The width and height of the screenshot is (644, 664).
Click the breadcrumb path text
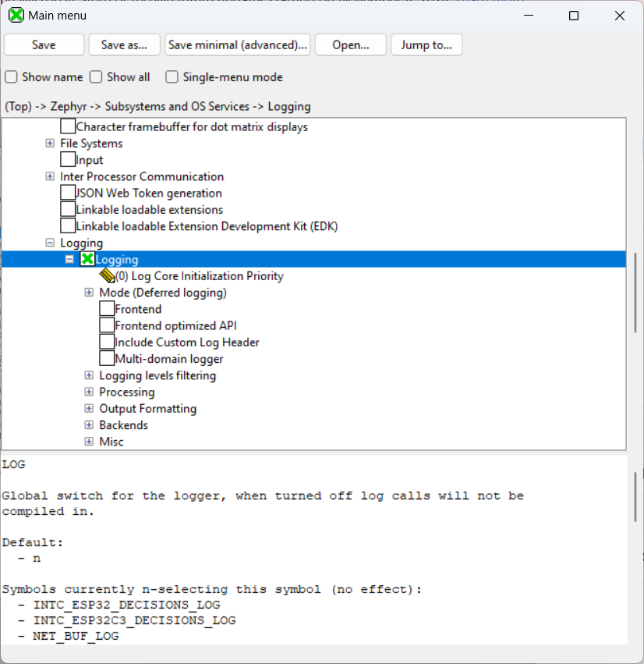(x=157, y=107)
